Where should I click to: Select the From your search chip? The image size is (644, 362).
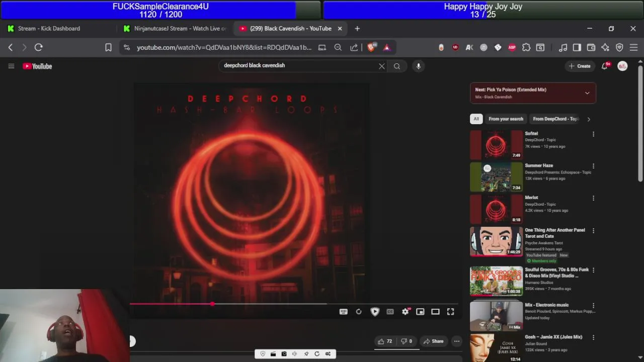pyautogui.click(x=506, y=119)
